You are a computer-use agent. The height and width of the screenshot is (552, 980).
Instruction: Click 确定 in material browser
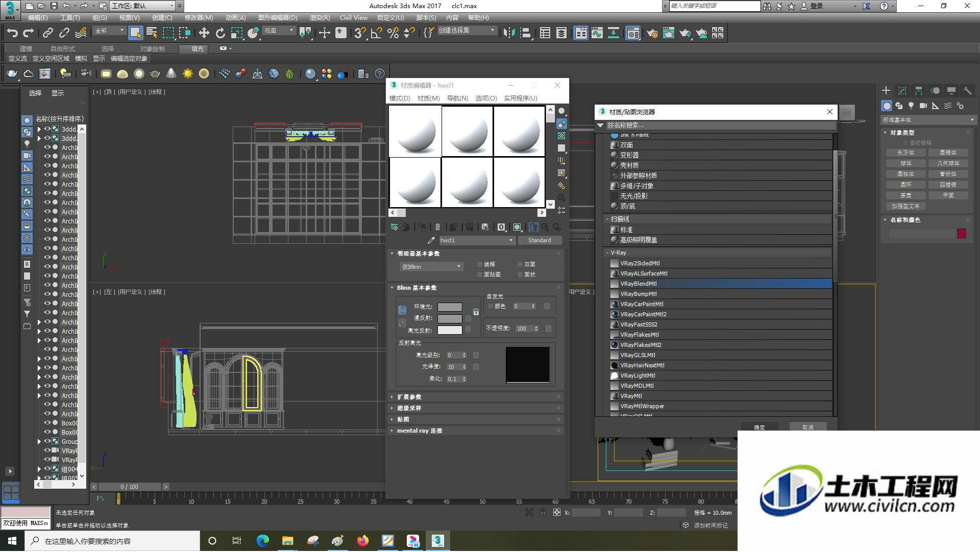point(759,428)
